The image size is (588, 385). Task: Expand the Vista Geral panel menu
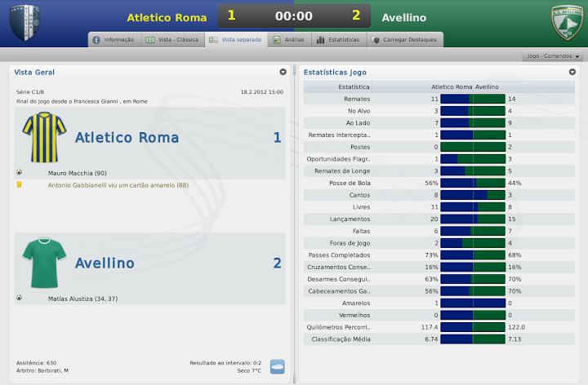click(283, 72)
